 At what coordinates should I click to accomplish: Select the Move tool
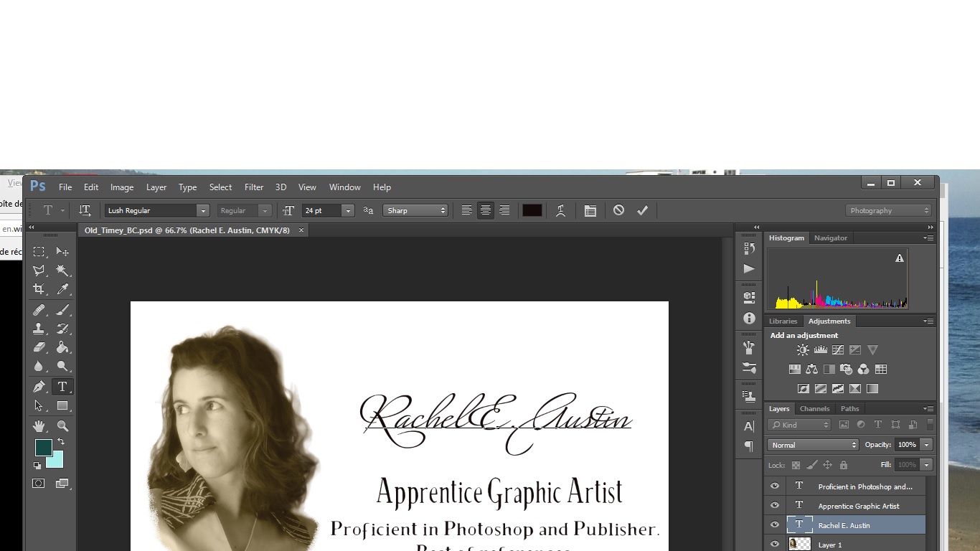[x=62, y=252]
